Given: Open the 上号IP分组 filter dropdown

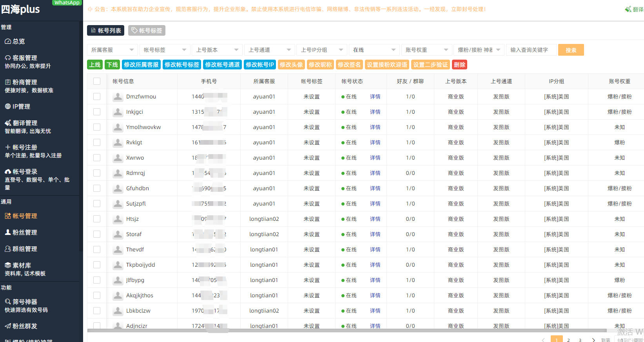Looking at the screenshot, I should (322, 50).
